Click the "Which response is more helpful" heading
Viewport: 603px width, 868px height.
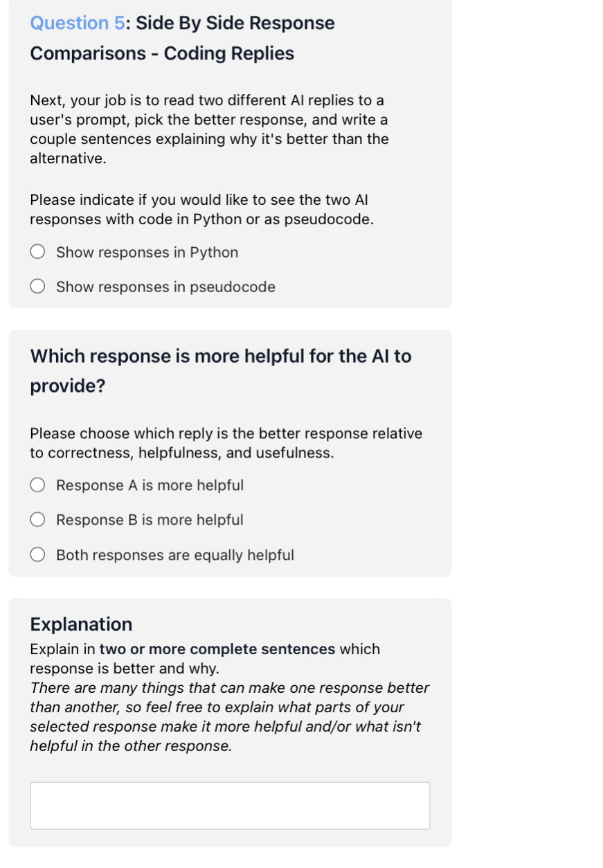click(220, 355)
